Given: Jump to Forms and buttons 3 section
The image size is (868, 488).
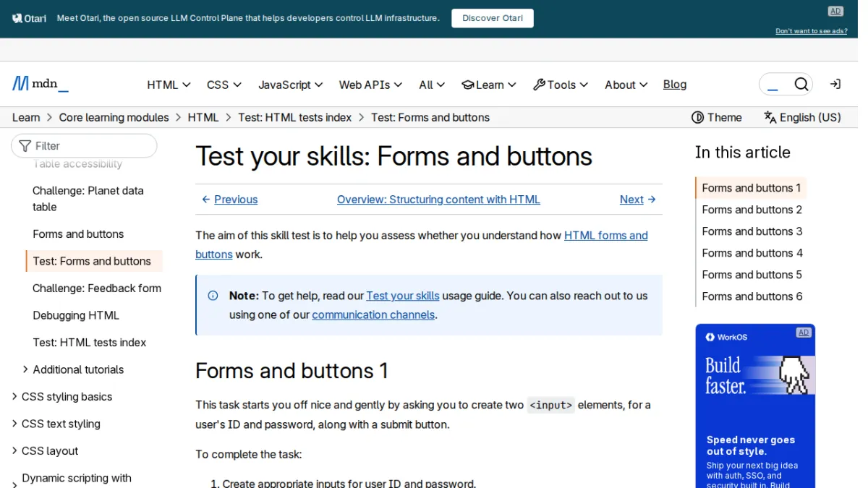Looking at the screenshot, I should coord(752,231).
